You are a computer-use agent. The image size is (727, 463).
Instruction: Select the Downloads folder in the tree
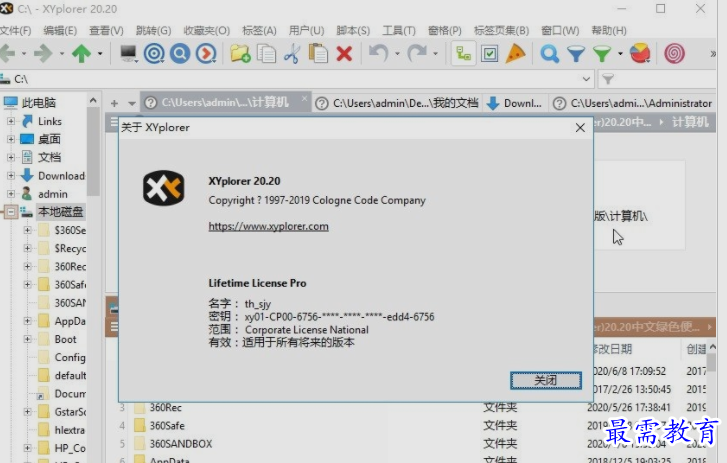61,176
